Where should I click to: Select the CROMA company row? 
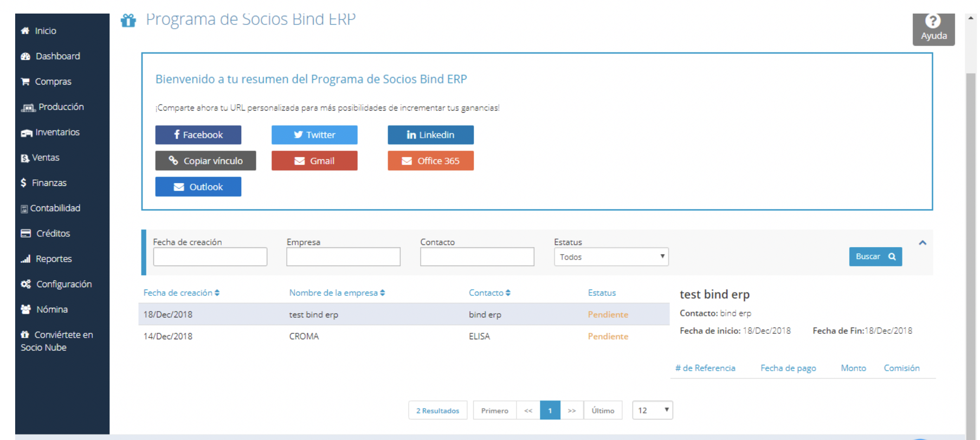pos(404,337)
